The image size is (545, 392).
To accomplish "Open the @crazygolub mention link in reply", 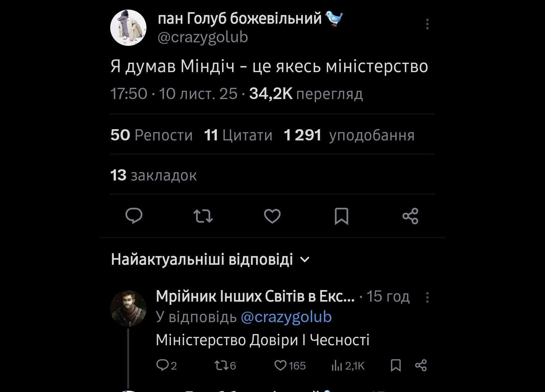I will coord(286,317).
